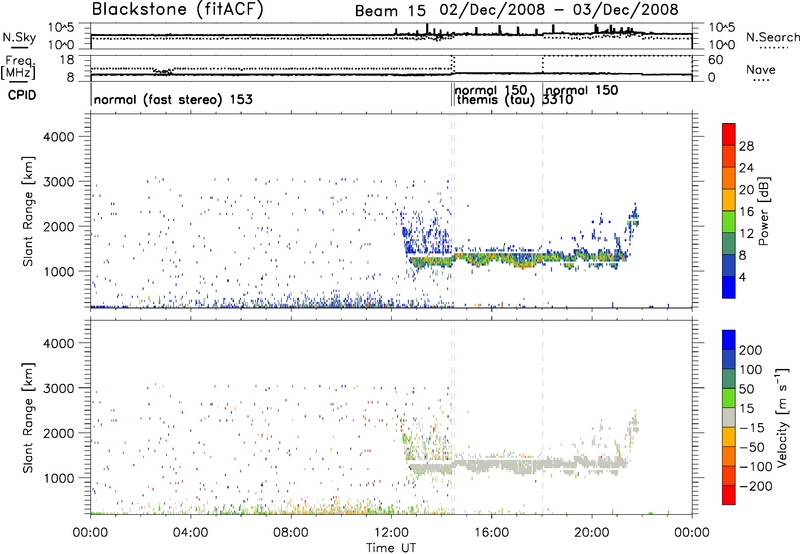Click the 'normal (fast stereo) 153' CPID text
The width and height of the screenshot is (800, 554).
pos(173,99)
